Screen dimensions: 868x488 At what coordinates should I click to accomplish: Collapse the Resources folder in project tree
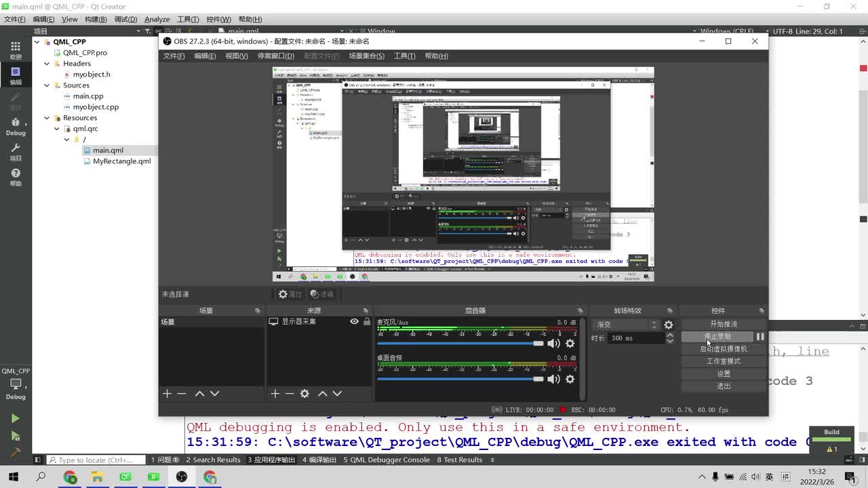pos(47,118)
